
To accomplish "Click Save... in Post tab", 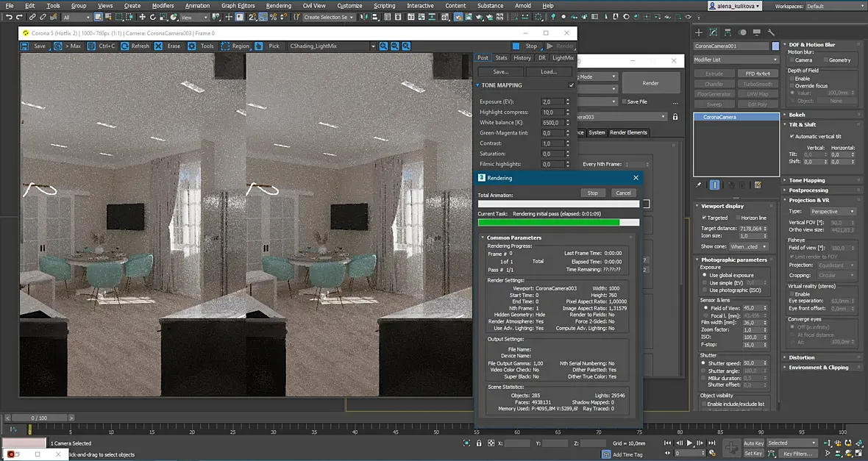I will (x=500, y=72).
